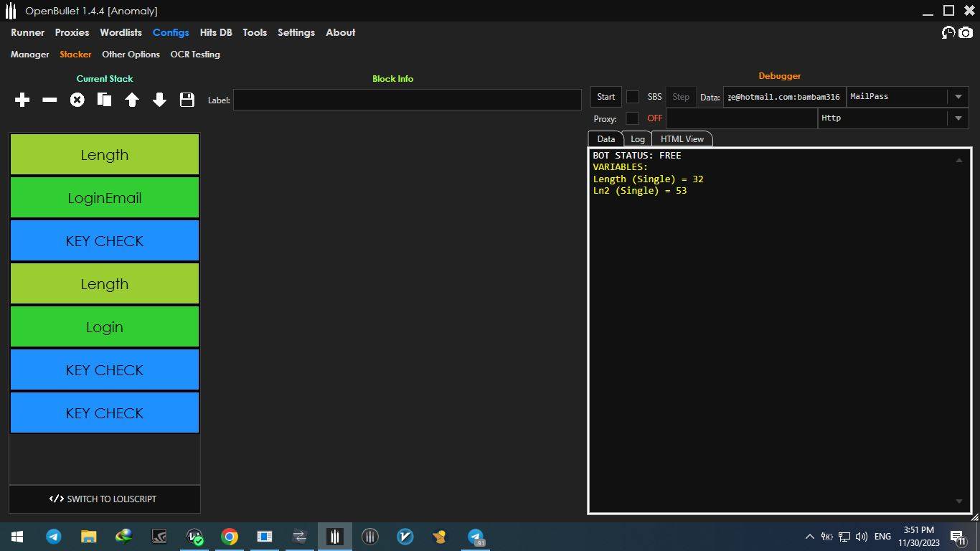
Task: Open Google Chrome from the taskbar
Action: pos(230,537)
